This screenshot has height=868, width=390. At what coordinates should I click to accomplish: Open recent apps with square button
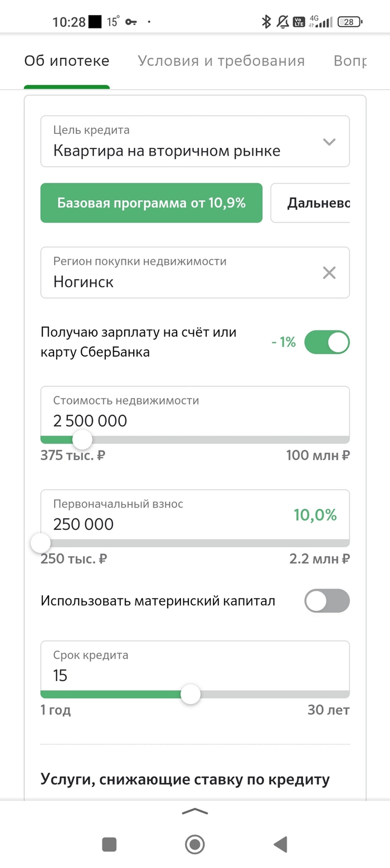pyautogui.click(x=109, y=845)
